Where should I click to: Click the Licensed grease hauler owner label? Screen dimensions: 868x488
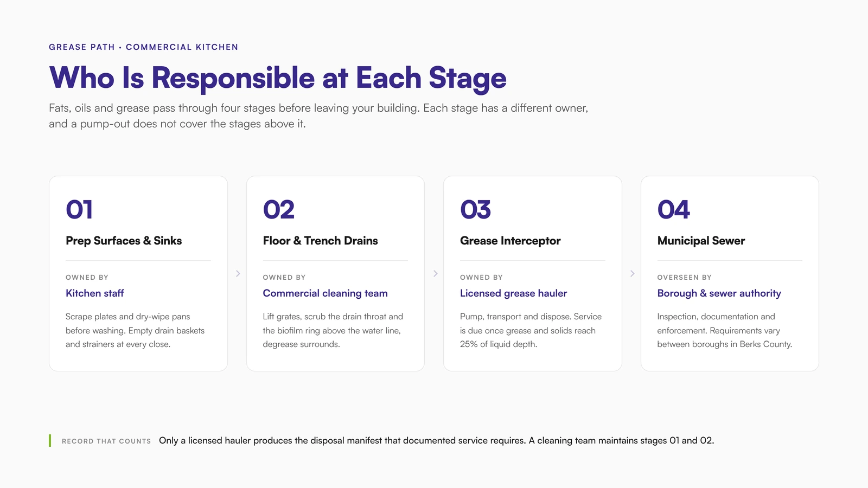(x=513, y=293)
